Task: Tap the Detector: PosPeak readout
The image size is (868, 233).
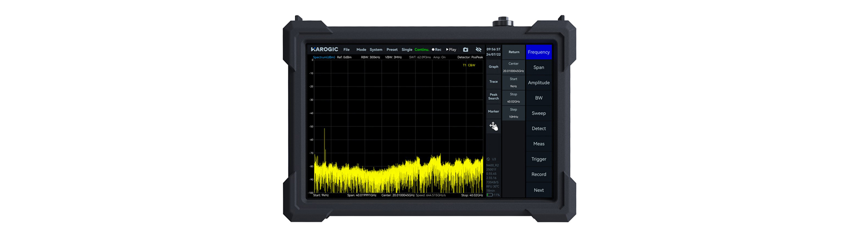Action: click(470, 57)
